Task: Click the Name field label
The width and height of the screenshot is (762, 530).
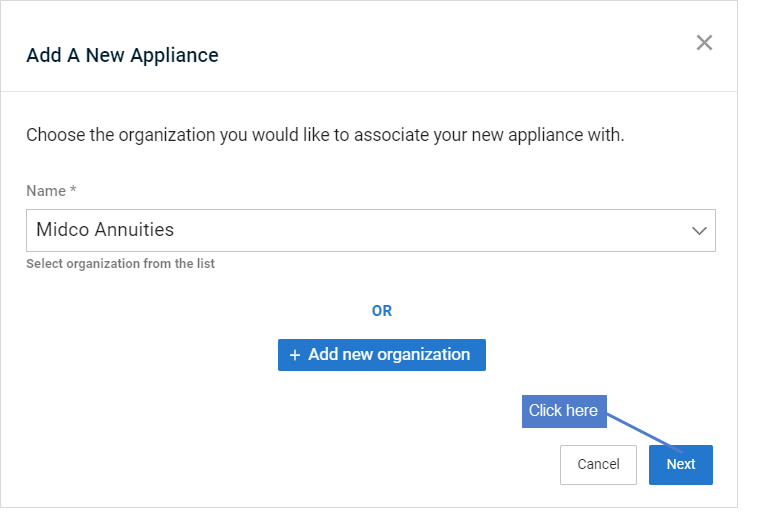Action: click(x=46, y=190)
